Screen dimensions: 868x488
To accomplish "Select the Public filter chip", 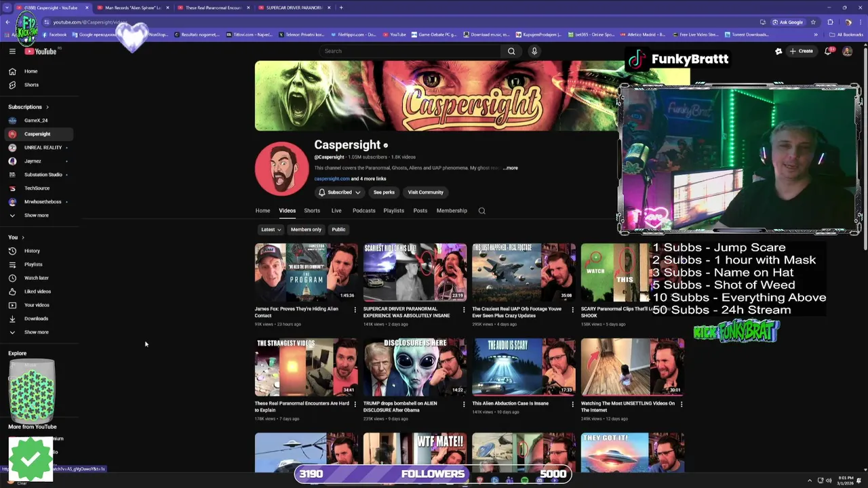I will [338, 230].
